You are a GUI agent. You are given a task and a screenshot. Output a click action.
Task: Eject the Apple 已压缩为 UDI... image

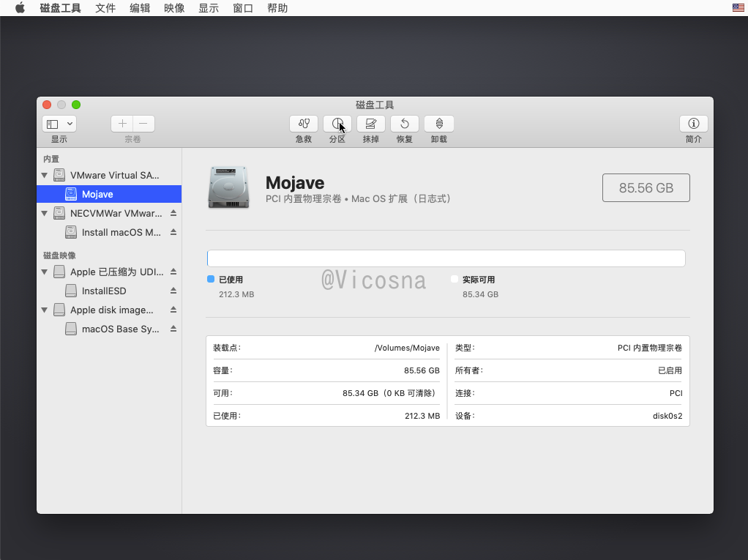[173, 272]
